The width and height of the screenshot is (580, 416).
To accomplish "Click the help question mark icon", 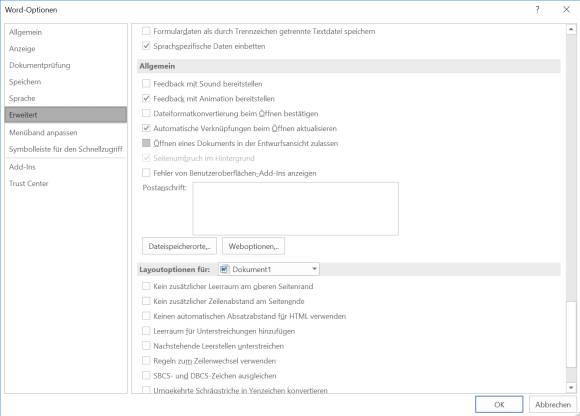I will (x=537, y=10).
